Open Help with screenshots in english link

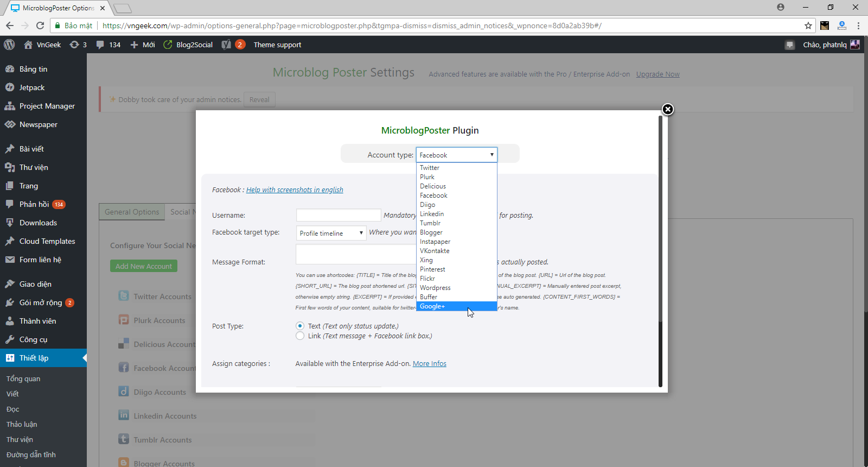click(295, 190)
